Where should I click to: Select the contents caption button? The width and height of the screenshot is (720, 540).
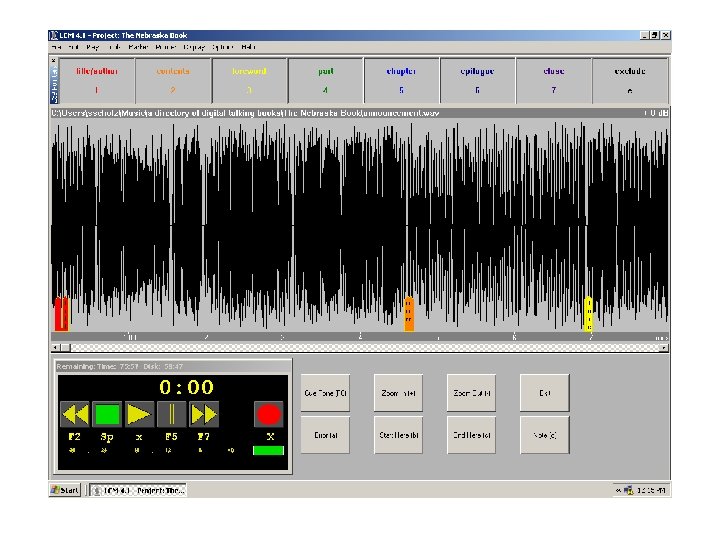pos(173,80)
